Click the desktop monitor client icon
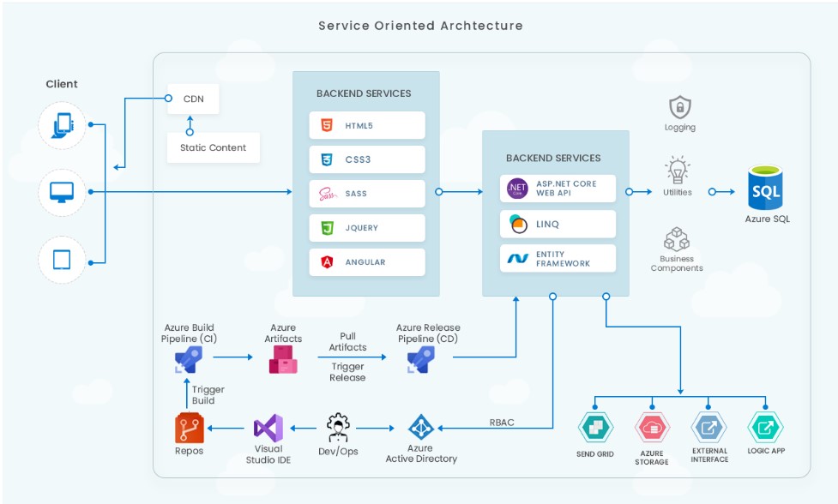The image size is (838, 504). pos(63,192)
